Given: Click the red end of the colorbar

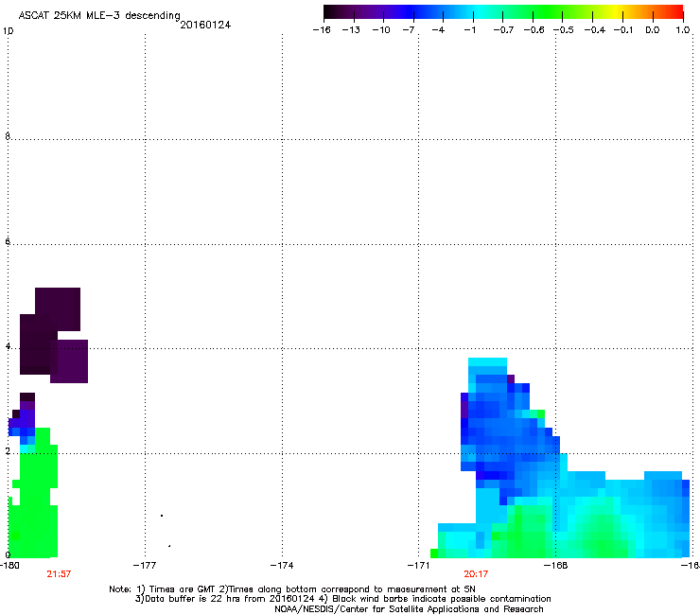Looking at the screenshot, I should click(x=674, y=12).
